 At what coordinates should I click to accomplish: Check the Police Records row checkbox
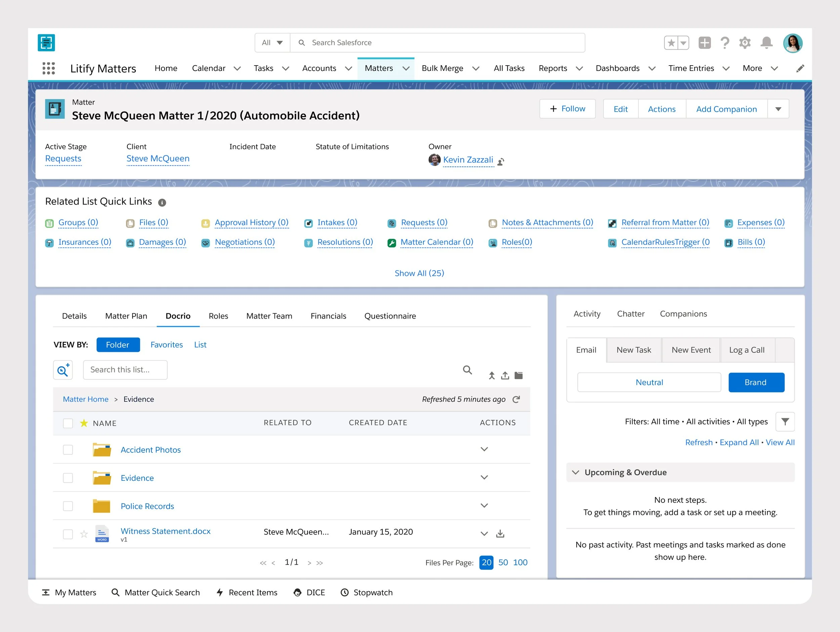(x=68, y=506)
